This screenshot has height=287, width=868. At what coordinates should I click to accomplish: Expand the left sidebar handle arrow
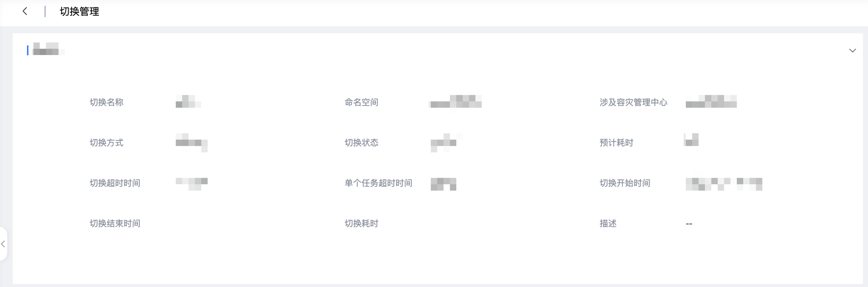[3, 244]
